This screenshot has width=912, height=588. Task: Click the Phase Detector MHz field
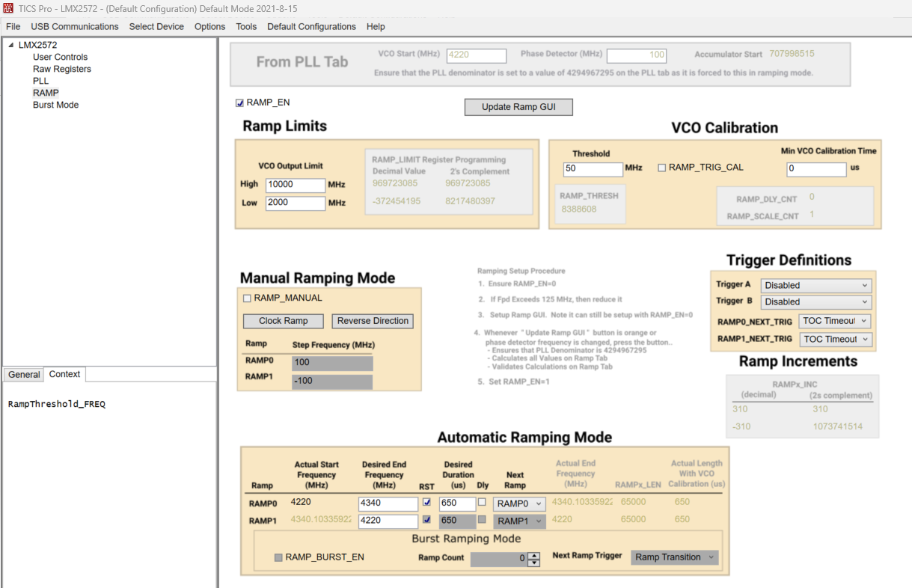click(636, 55)
